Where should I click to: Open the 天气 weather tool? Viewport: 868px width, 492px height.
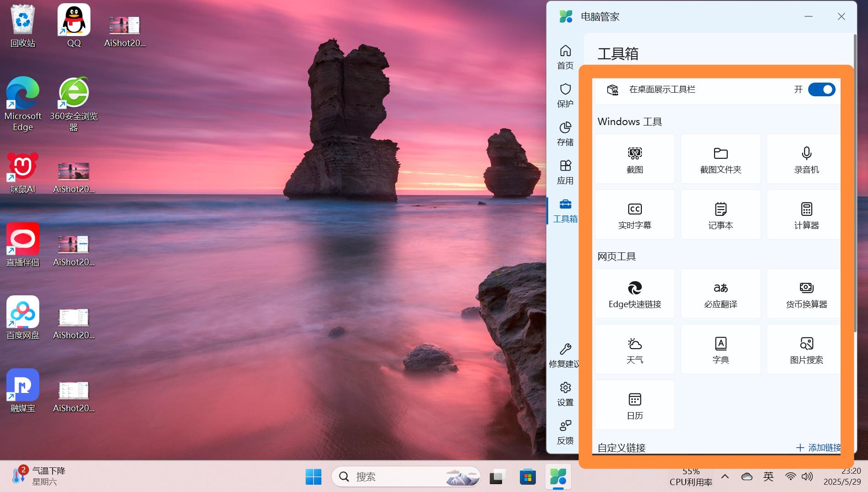[635, 350]
